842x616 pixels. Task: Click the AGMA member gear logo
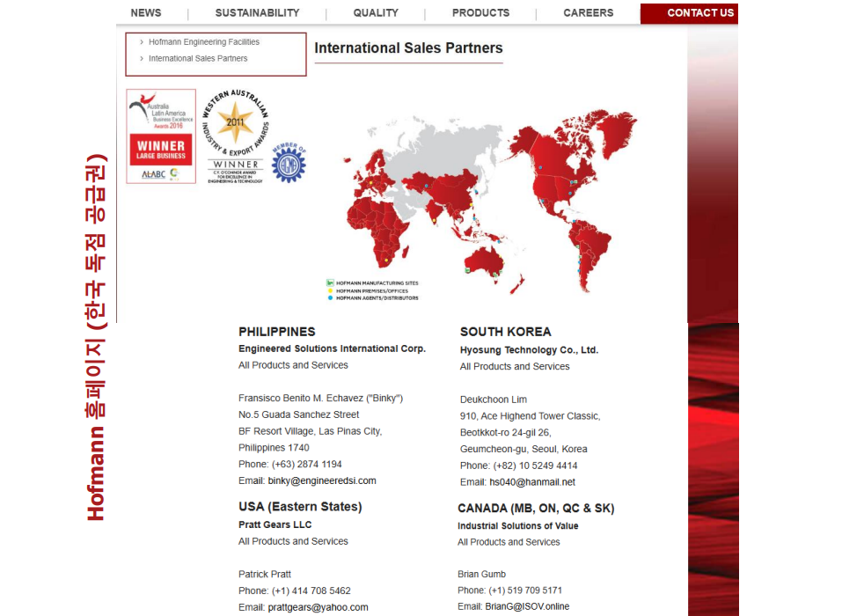click(x=289, y=163)
